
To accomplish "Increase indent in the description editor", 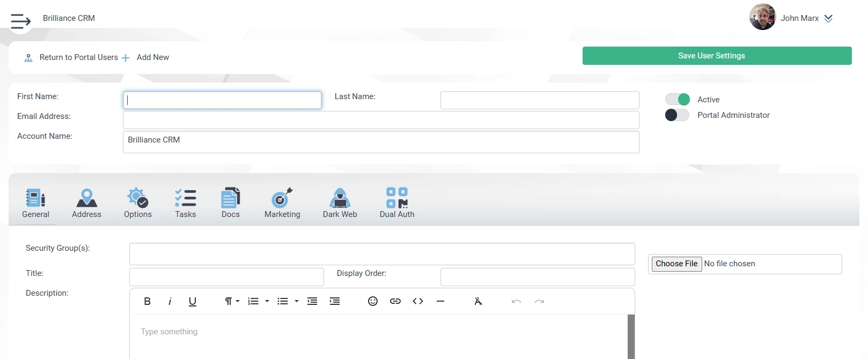I will coord(335,301).
